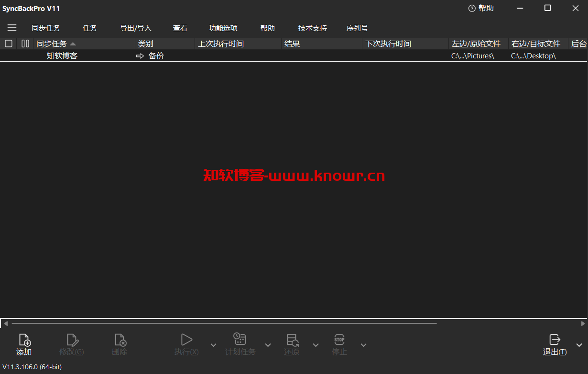Click the scrollbar right arrow

pos(583,324)
